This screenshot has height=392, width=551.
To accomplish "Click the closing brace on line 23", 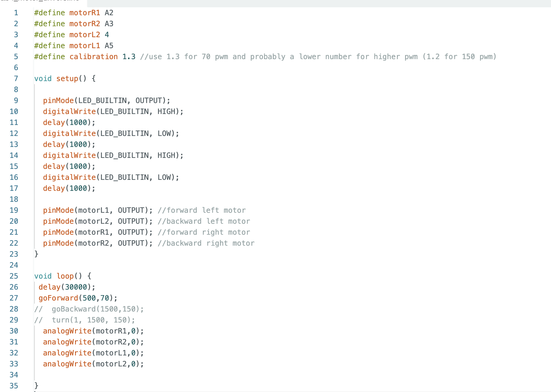I will click(x=36, y=254).
